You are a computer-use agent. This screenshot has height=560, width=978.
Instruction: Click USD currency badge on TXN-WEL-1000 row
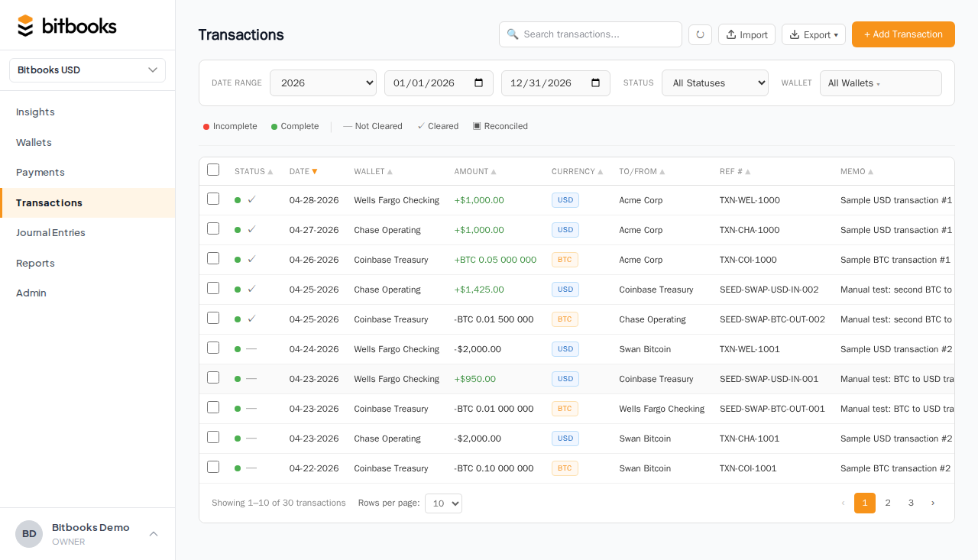[565, 200]
